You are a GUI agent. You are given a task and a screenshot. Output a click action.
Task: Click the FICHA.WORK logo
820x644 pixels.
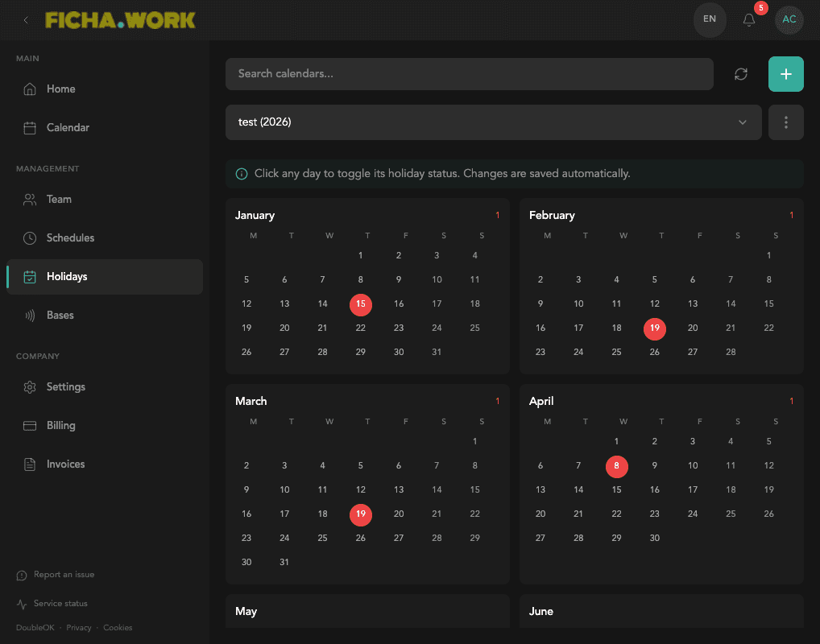[x=120, y=20]
